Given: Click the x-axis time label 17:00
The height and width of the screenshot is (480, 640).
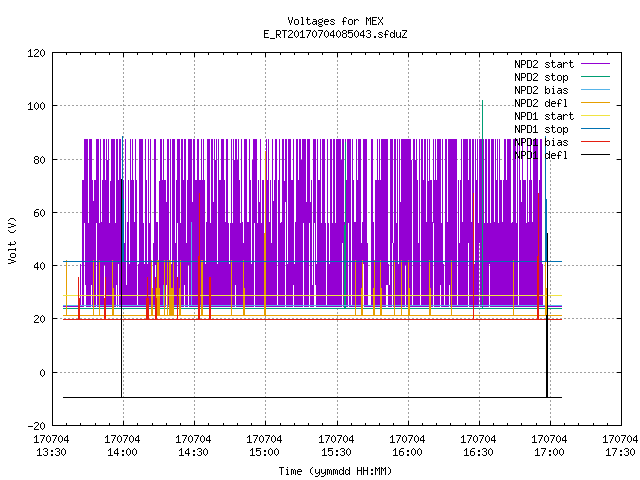Looking at the screenshot, I should pyautogui.click(x=549, y=453).
